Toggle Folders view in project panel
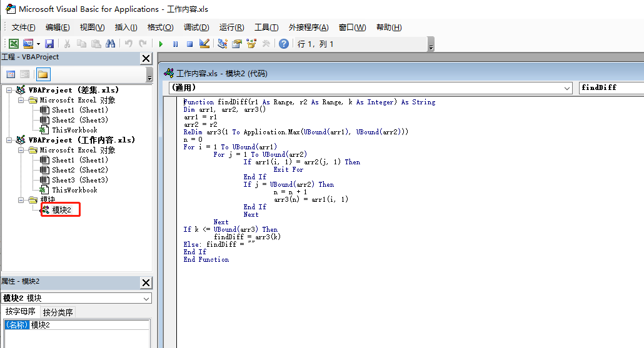This screenshot has width=644, height=348. [43, 74]
